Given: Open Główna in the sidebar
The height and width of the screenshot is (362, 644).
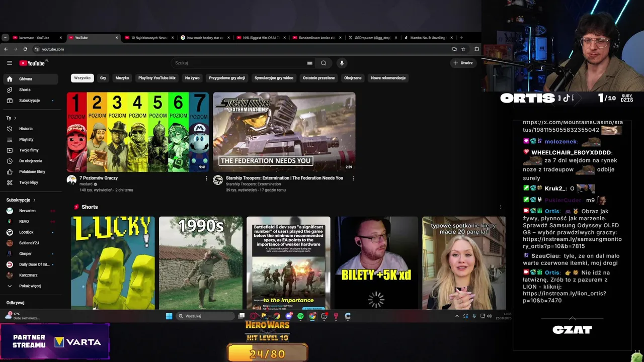Looking at the screenshot, I should click(x=30, y=79).
